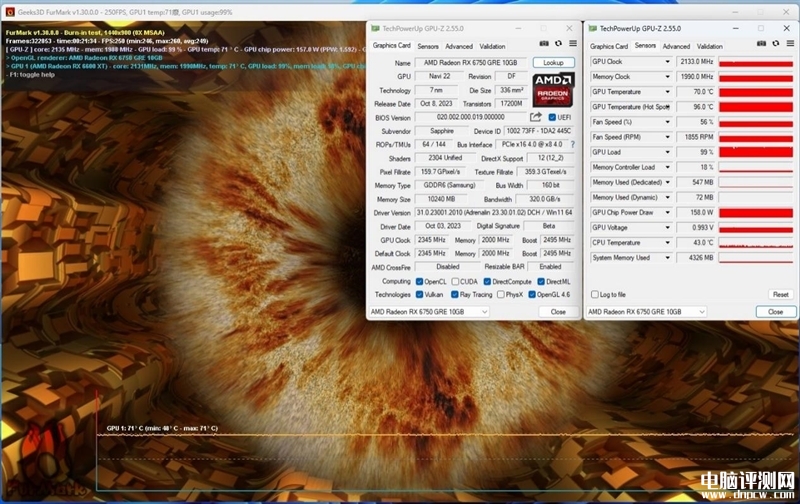This screenshot has width=800, height=504.
Task: Toggle the CUDA checkbox
Action: click(x=455, y=282)
